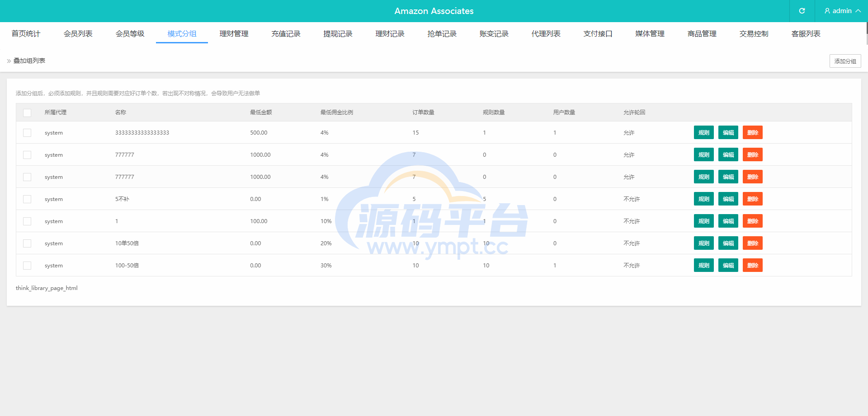Go to the 理财记录 tab
The height and width of the screenshot is (416, 868).
pos(390,34)
